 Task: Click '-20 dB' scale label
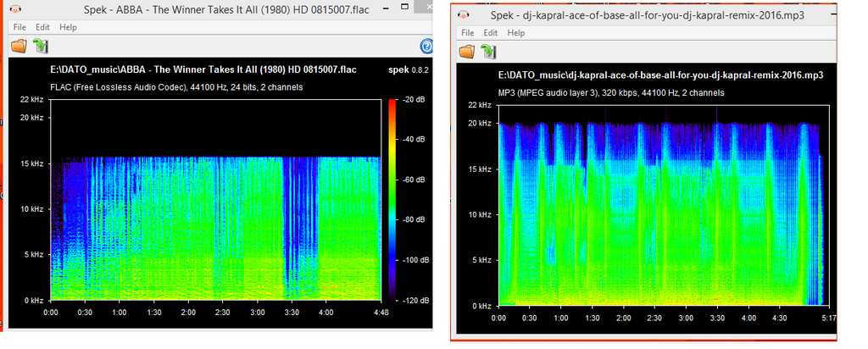coord(415,100)
